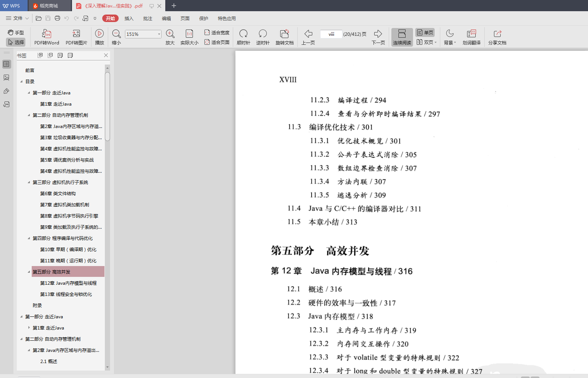
Task: Go to next page
Action: (x=378, y=37)
